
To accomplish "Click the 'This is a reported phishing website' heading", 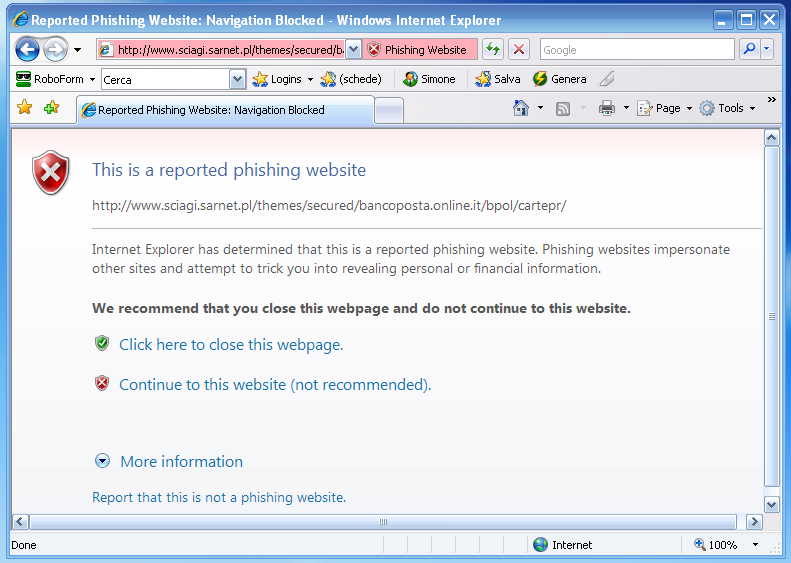I will 229,170.
